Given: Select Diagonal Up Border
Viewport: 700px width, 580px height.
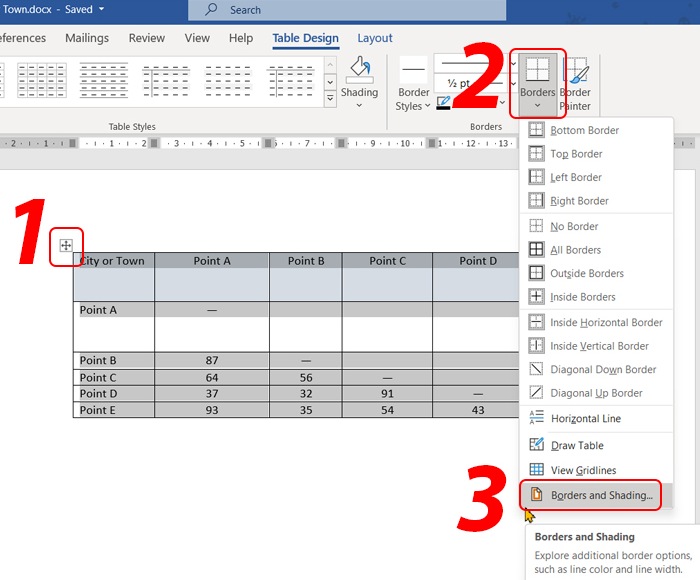Looking at the screenshot, I should 596,393.
